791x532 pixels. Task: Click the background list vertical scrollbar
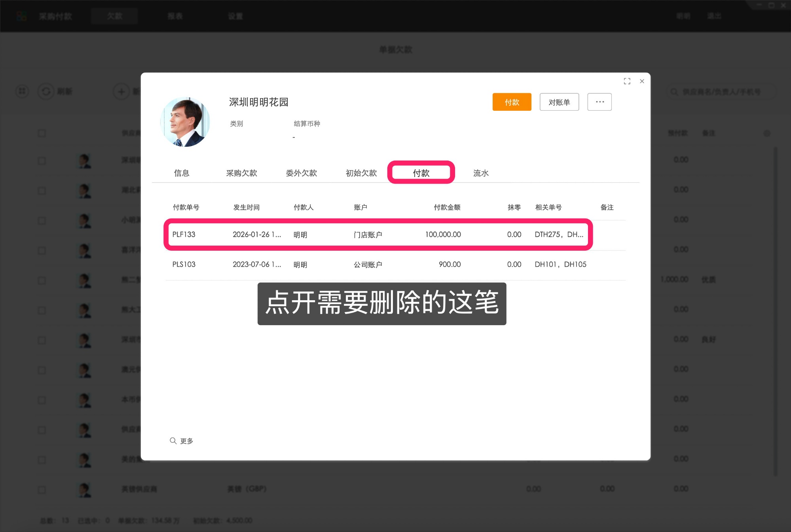(x=775, y=311)
